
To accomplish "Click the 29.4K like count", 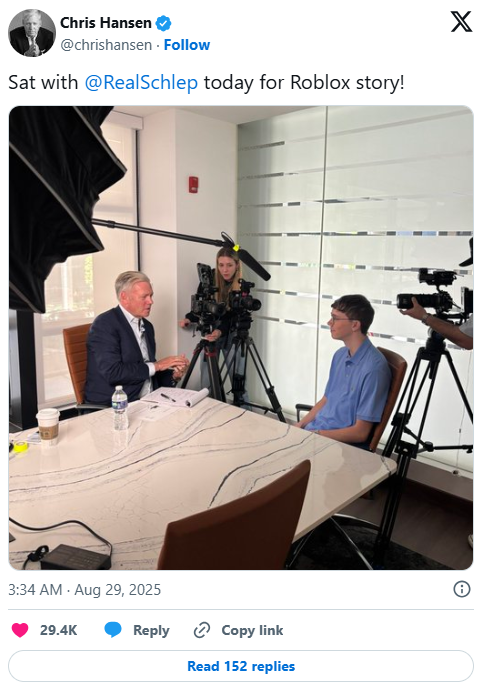I will [58, 630].
